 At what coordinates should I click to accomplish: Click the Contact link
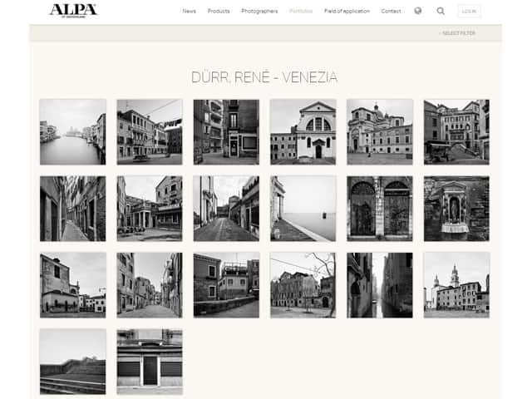391,12
